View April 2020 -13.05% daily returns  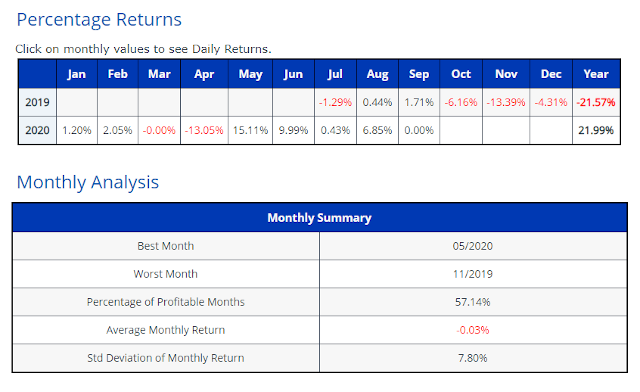tap(204, 130)
